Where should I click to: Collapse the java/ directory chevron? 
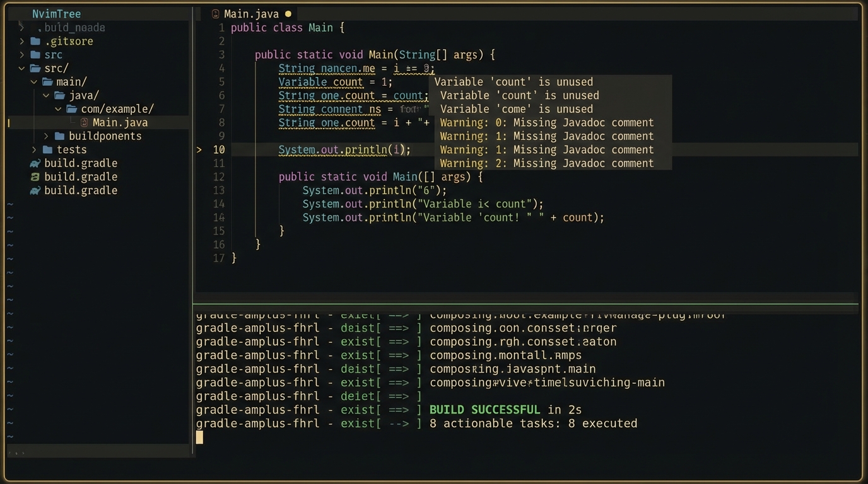click(x=46, y=95)
